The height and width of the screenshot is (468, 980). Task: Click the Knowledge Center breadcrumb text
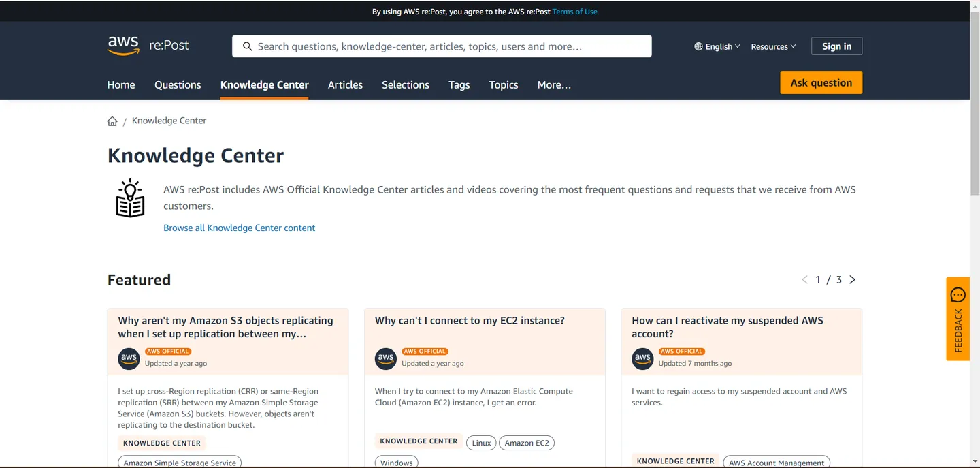tap(169, 121)
